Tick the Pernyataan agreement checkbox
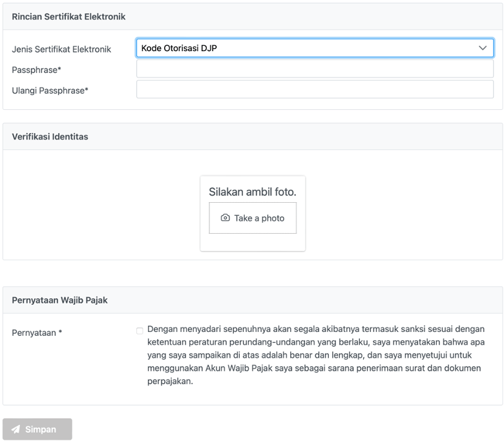Image resolution: width=504 pixels, height=443 pixels. click(x=140, y=331)
